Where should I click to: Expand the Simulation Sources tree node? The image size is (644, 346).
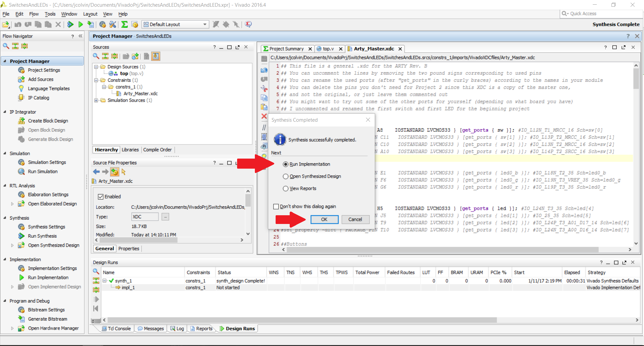point(96,100)
